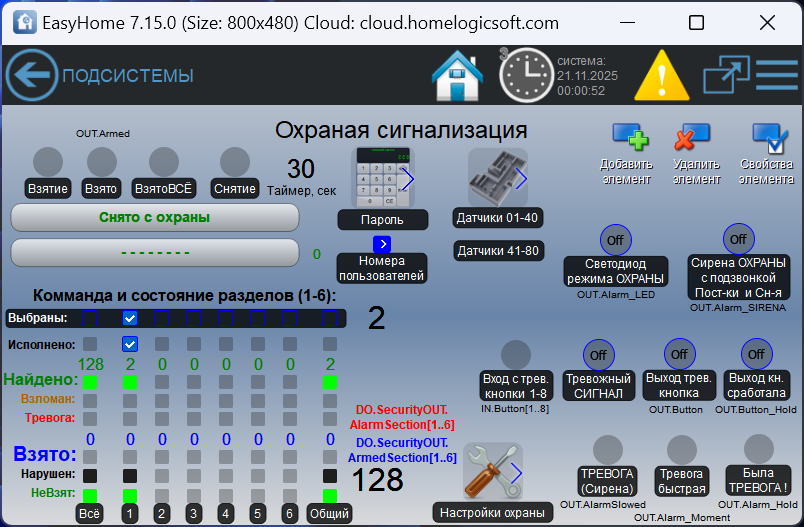Toggle the checked Выбраны checkbox for section 1

point(129,318)
